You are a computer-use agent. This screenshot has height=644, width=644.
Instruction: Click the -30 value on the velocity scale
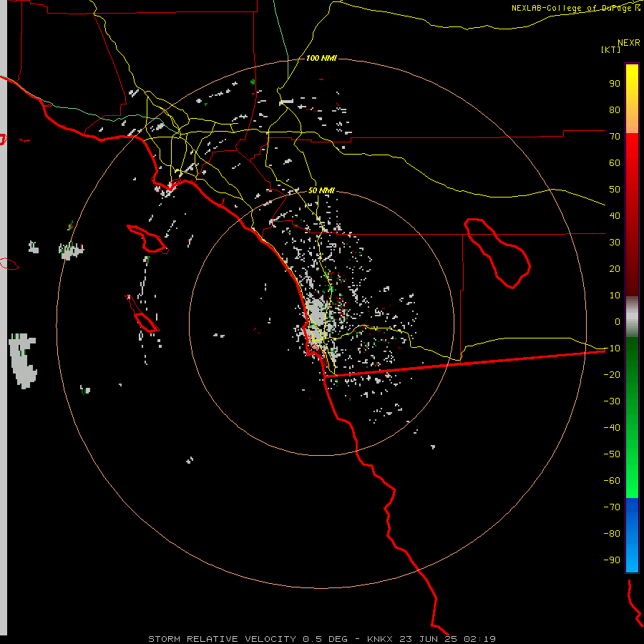pos(612,401)
